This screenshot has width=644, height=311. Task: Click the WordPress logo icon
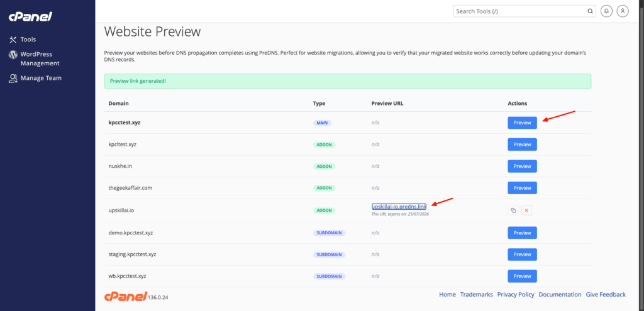tap(13, 54)
